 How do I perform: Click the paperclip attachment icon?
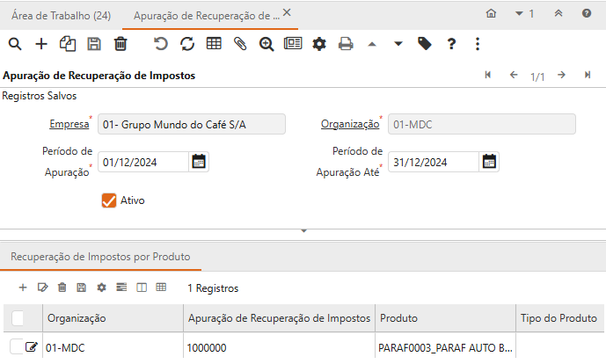click(x=240, y=44)
